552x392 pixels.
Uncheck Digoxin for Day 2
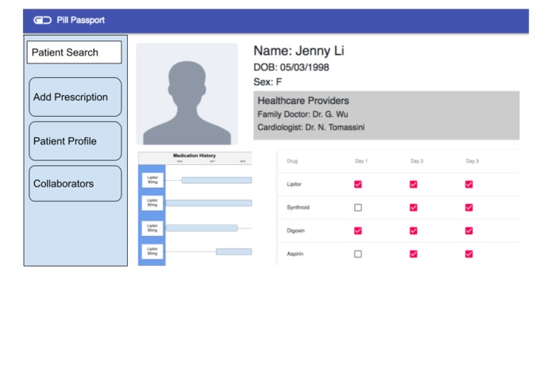click(414, 231)
